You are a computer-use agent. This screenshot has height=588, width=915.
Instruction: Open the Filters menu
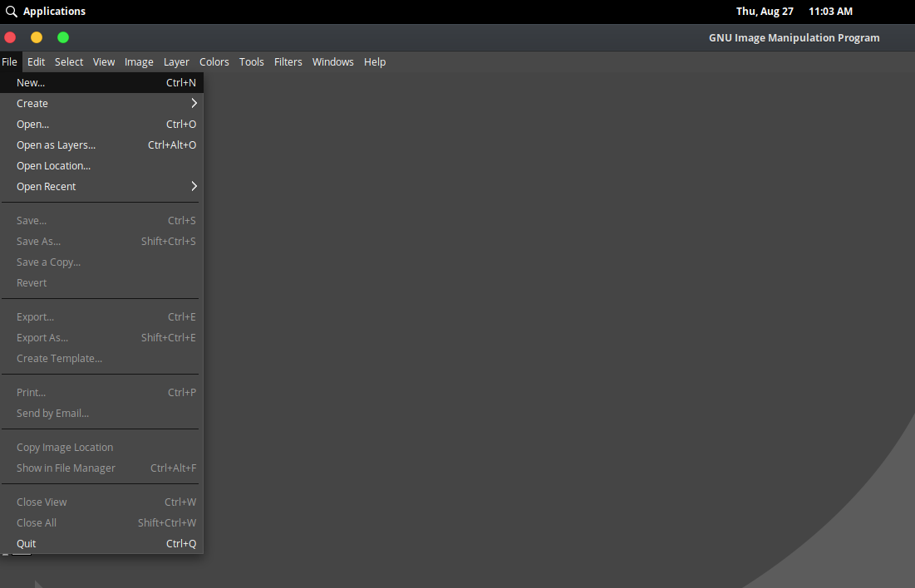pyautogui.click(x=288, y=61)
